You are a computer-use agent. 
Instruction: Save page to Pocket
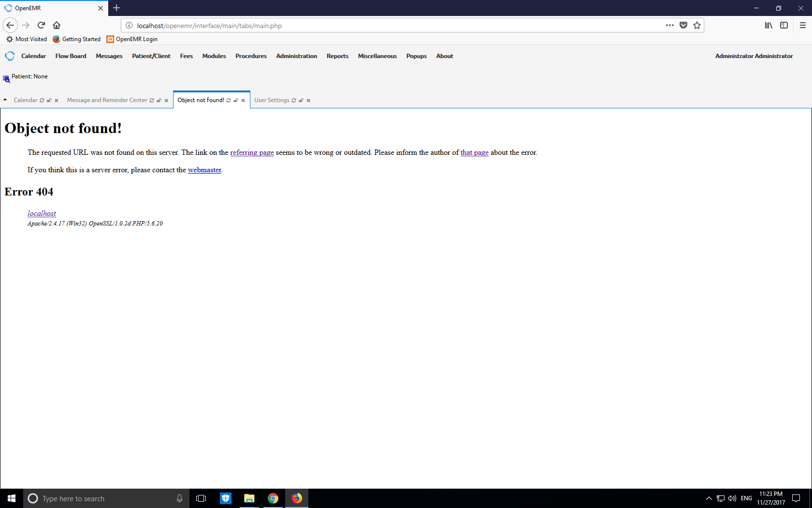pyautogui.click(x=683, y=25)
